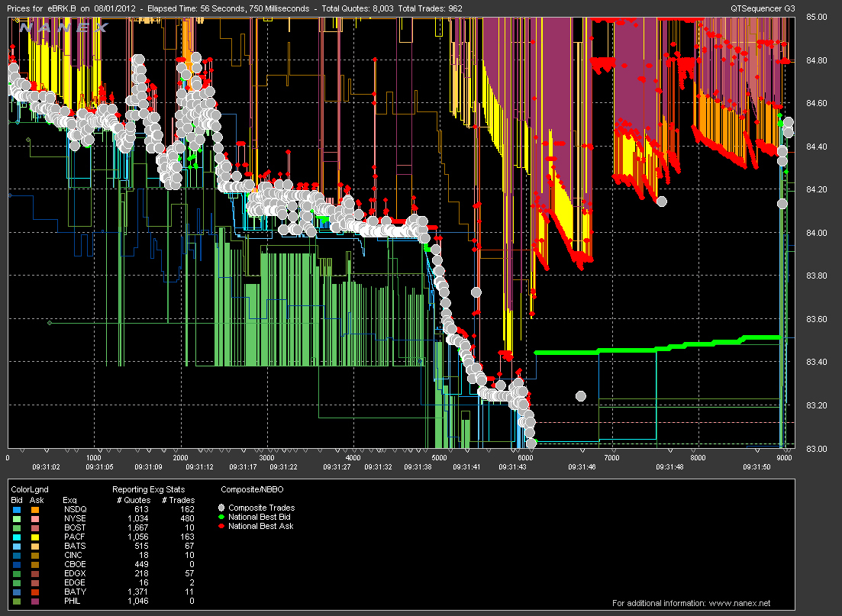Click the 84.00 price axis label
Viewport: 842px width, 616px height.
[818, 233]
